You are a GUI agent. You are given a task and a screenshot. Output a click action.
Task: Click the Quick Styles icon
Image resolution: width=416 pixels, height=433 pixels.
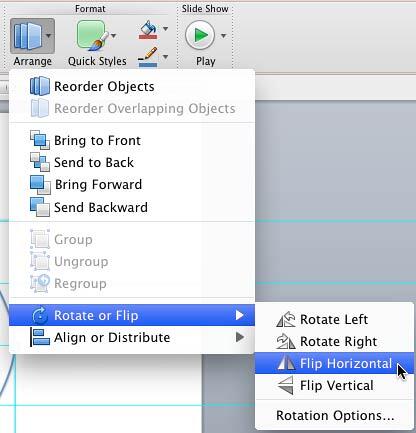[x=92, y=35]
